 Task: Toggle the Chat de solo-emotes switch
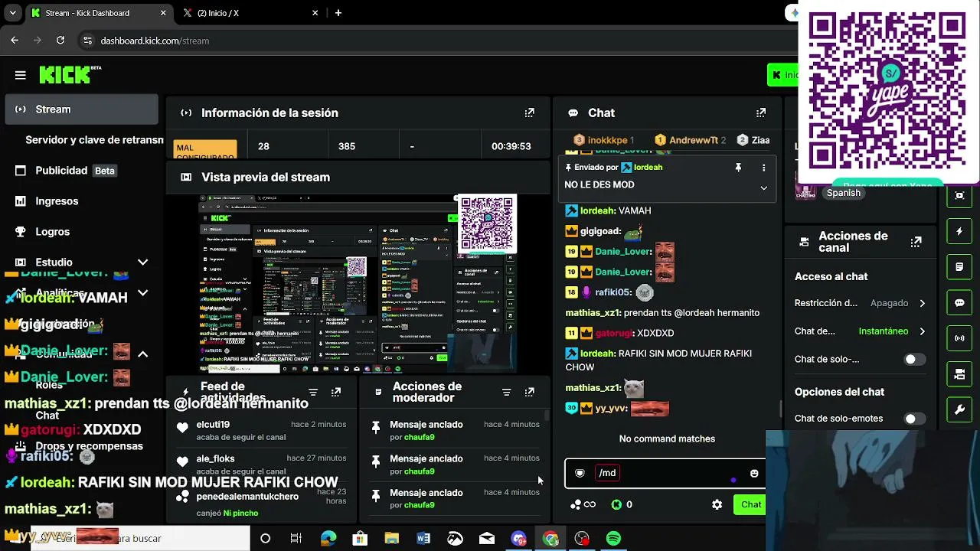913,419
